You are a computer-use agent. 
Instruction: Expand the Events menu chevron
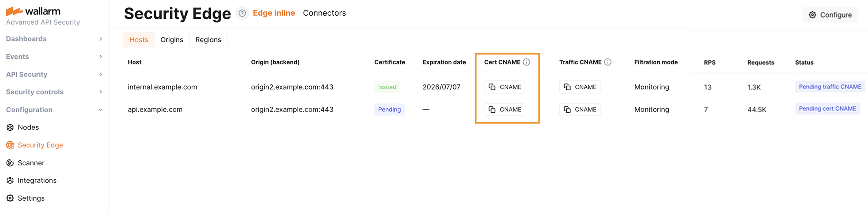(100, 57)
